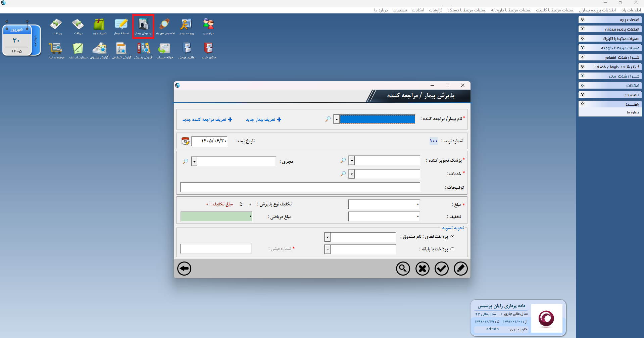Open the پذیرش بیمار patient admission icon
This screenshot has width=644, height=338.
pos(143,26)
